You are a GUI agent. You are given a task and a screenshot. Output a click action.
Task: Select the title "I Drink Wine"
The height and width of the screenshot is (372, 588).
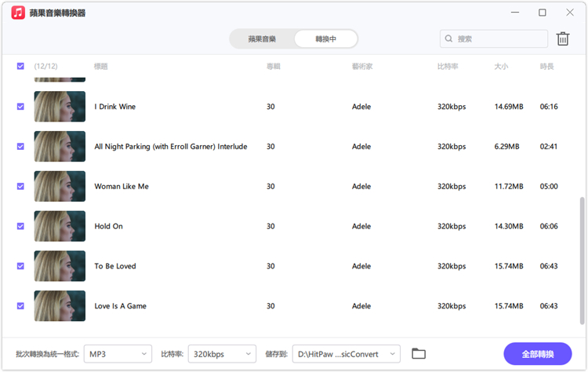[115, 107]
